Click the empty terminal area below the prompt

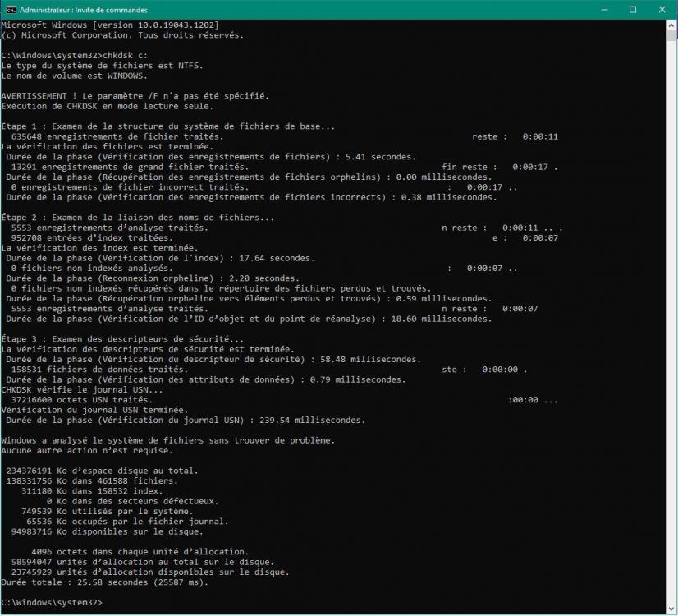click(328, 609)
